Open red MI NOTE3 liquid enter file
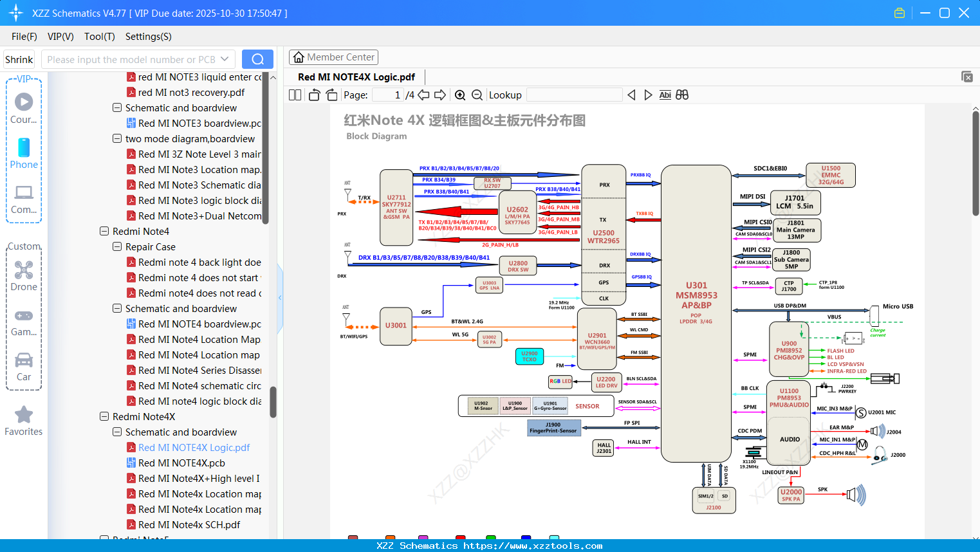Viewport: 980px width, 552px height. point(194,77)
